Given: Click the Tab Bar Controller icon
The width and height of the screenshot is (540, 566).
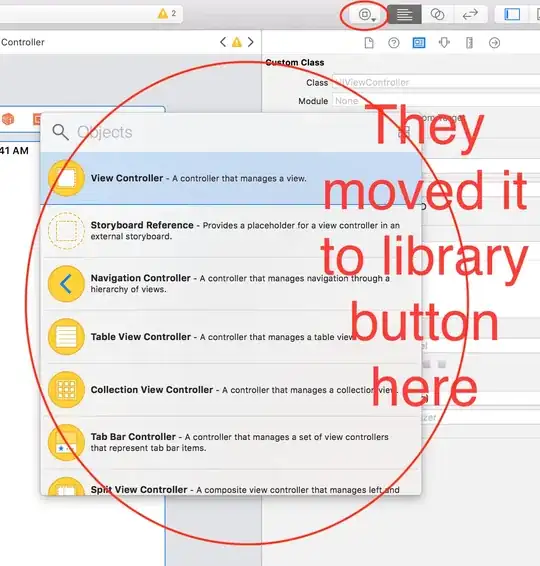Looking at the screenshot, I should tap(66, 443).
